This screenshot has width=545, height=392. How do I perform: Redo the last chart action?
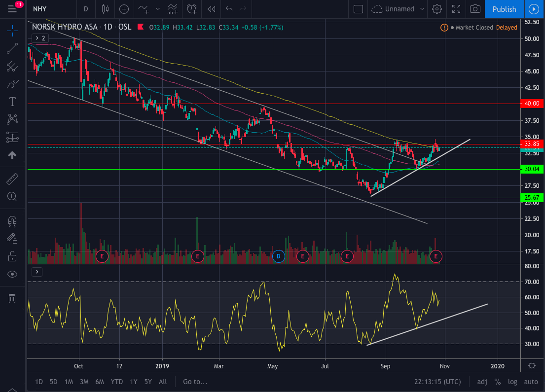[243, 9]
